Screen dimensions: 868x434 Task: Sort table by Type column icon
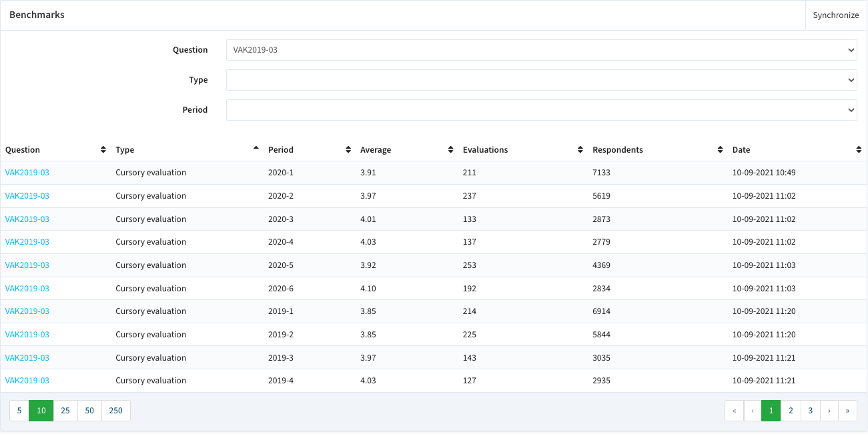(x=256, y=148)
